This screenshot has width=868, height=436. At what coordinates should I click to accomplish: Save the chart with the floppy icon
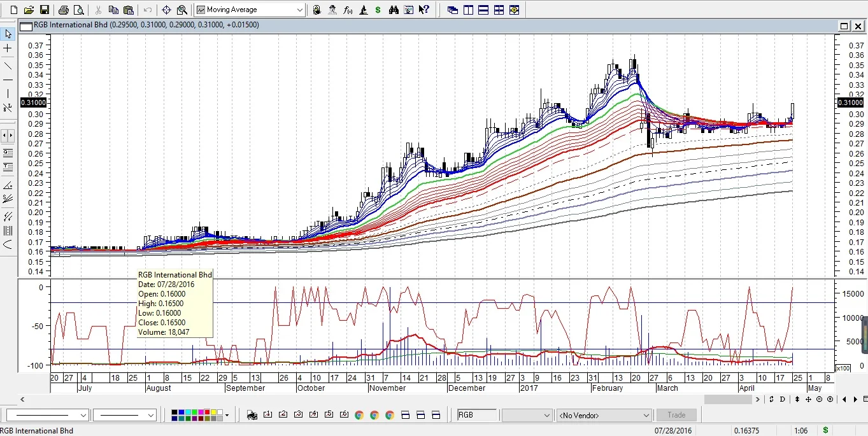point(45,10)
